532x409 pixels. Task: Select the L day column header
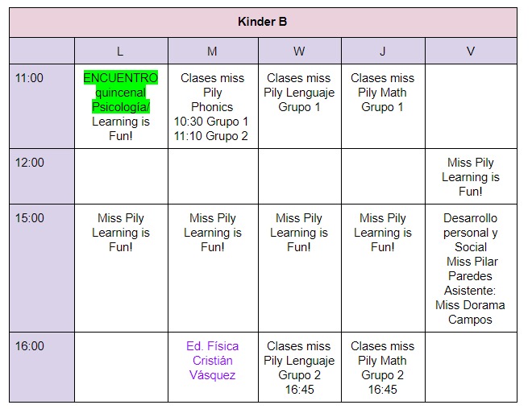click(x=121, y=51)
